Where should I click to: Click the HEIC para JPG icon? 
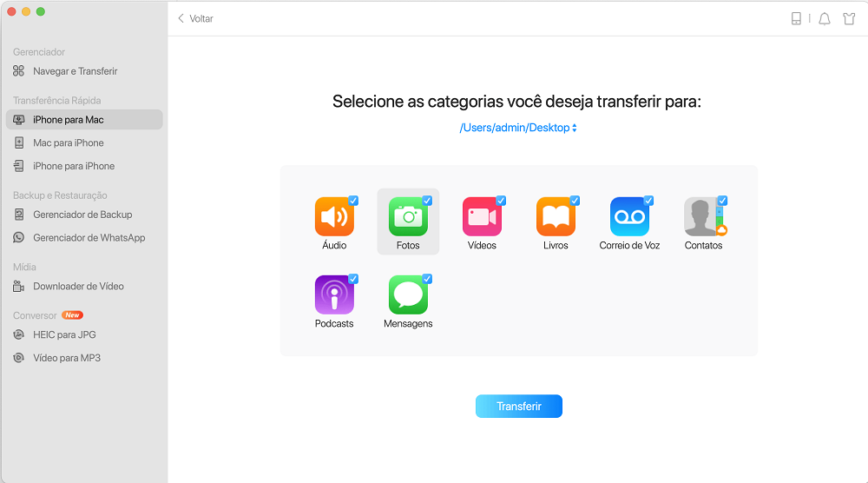[x=19, y=334]
